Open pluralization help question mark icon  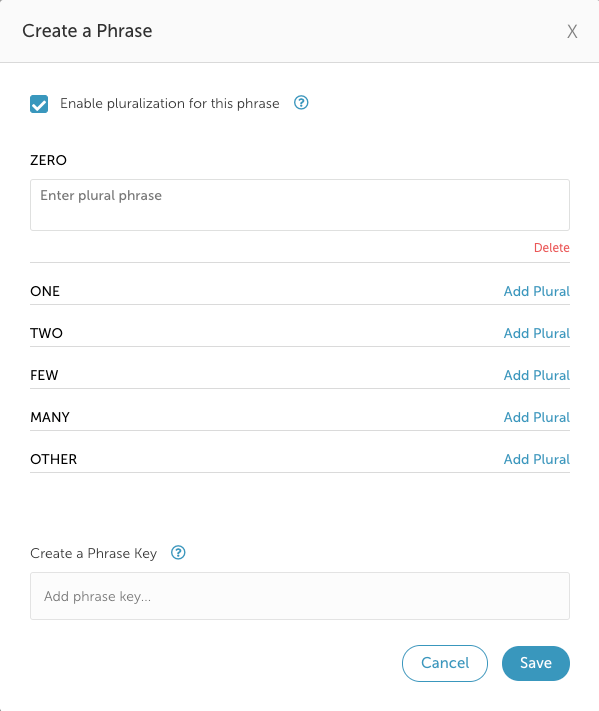point(301,103)
